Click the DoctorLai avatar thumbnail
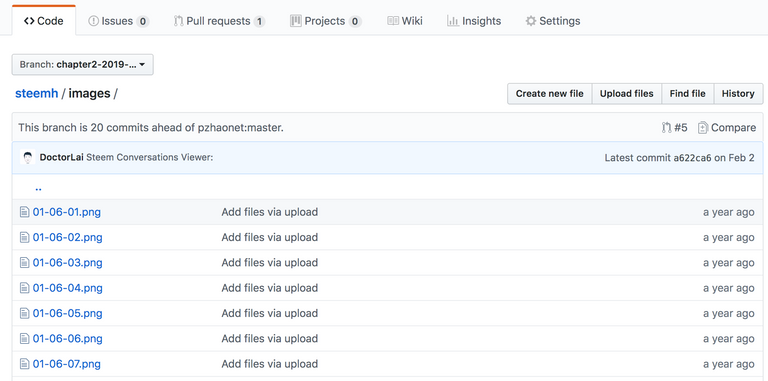768x381 pixels. [28, 157]
